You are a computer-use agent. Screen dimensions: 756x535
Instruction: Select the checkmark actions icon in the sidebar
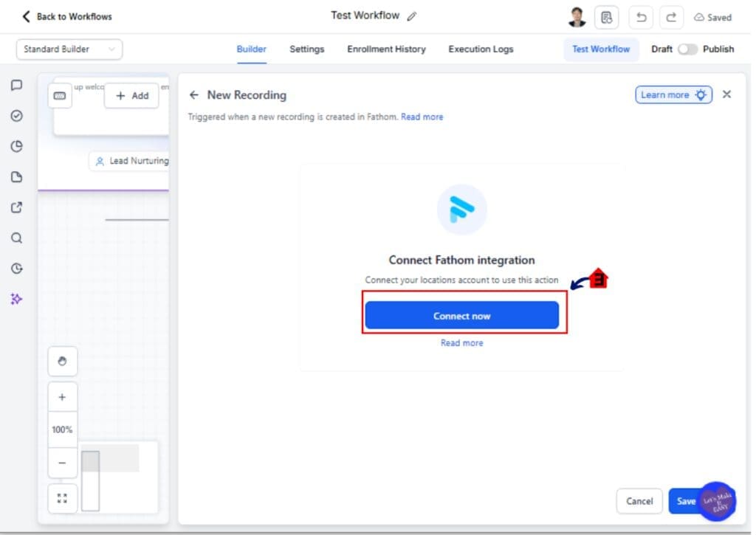point(16,116)
